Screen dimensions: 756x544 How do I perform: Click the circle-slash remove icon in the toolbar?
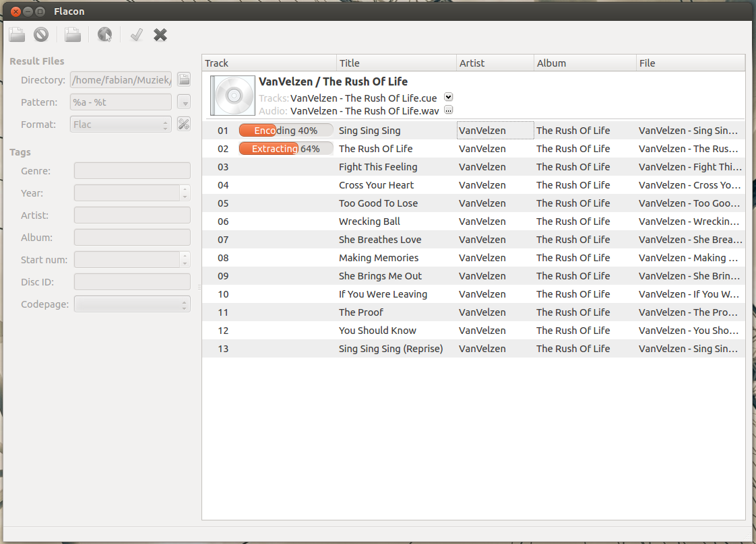pos(41,34)
